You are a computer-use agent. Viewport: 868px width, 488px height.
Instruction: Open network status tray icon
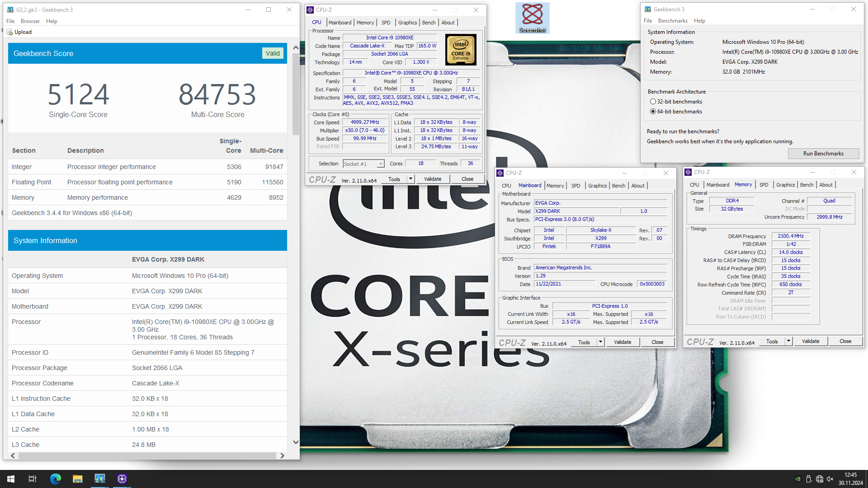pyautogui.click(x=820, y=479)
